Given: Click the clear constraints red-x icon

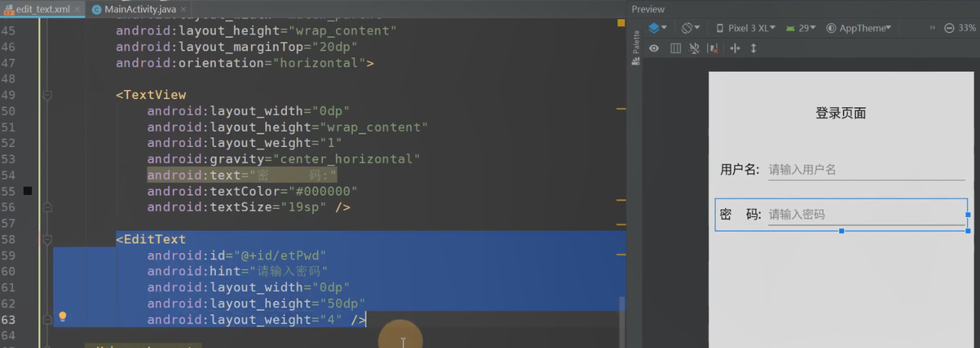Looking at the screenshot, I should pyautogui.click(x=713, y=48).
